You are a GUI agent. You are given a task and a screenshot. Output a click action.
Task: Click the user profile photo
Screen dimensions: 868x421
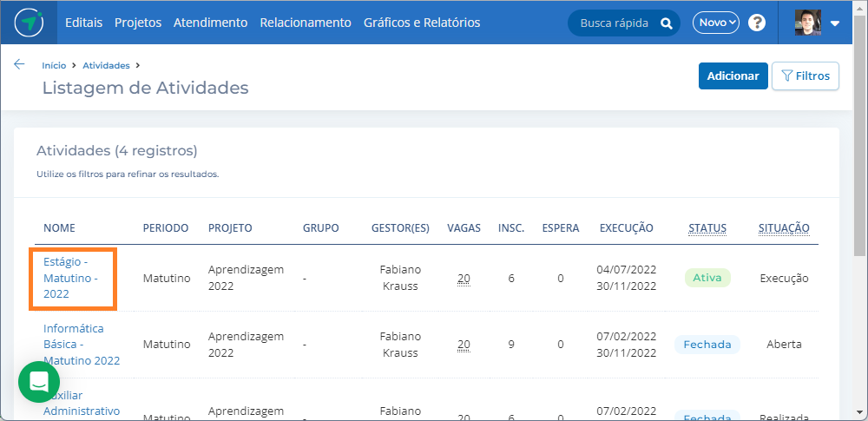point(807,23)
